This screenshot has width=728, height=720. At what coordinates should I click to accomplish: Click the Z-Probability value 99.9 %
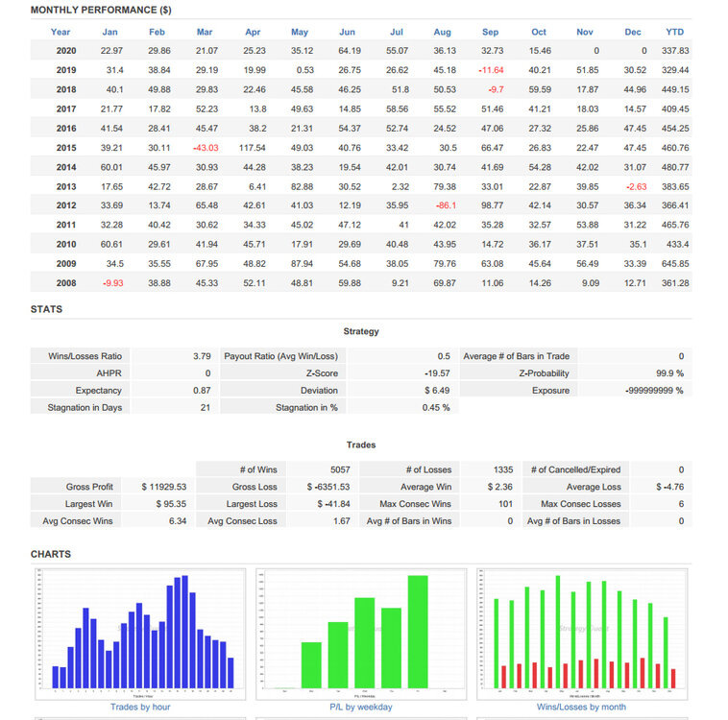pyautogui.click(x=670, y=373)
